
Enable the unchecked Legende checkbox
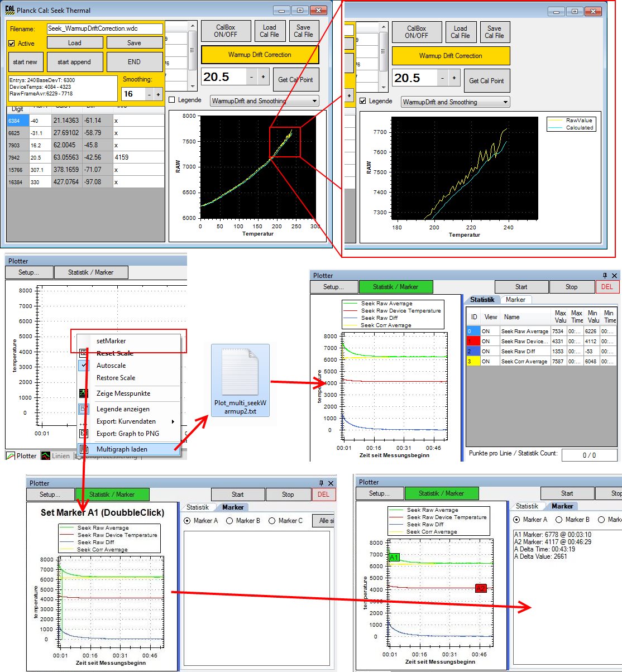(x=172, y=100)
